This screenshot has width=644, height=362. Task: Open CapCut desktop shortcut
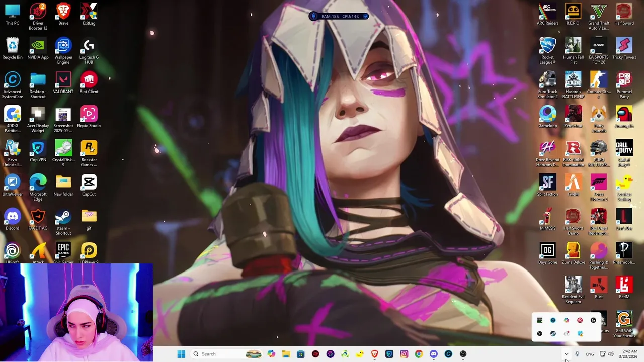pyautogui.click(x=89, y=186)
